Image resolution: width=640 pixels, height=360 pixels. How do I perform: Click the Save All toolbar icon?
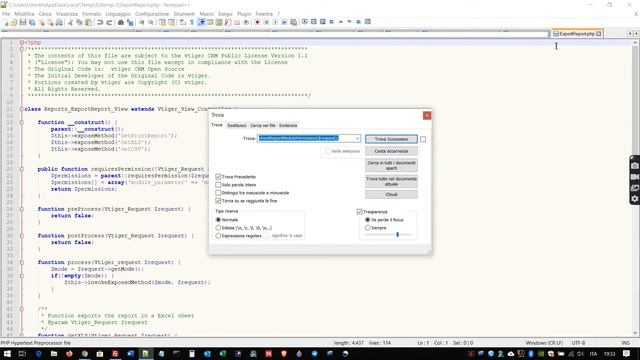32,22
